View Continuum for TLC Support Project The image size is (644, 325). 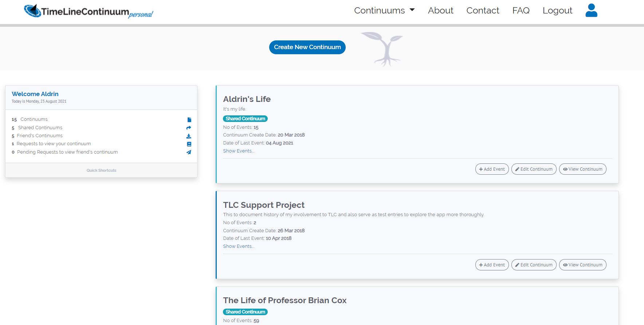582,265
